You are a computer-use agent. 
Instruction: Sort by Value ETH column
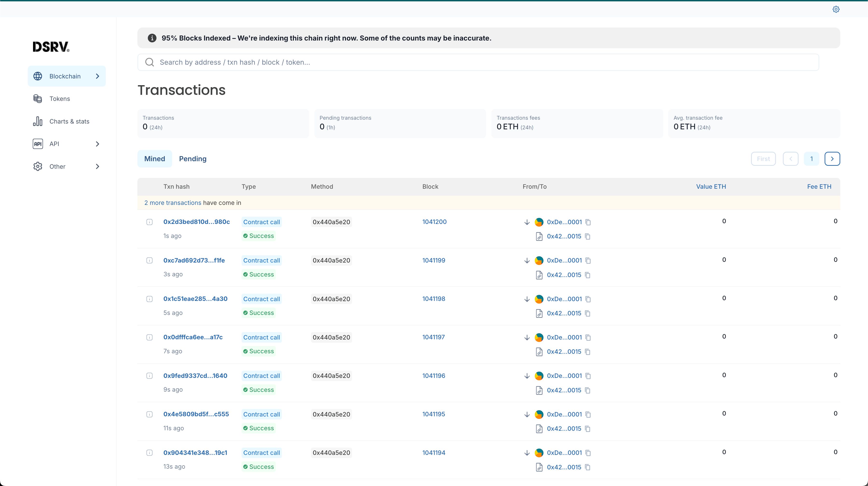[711, 187]
